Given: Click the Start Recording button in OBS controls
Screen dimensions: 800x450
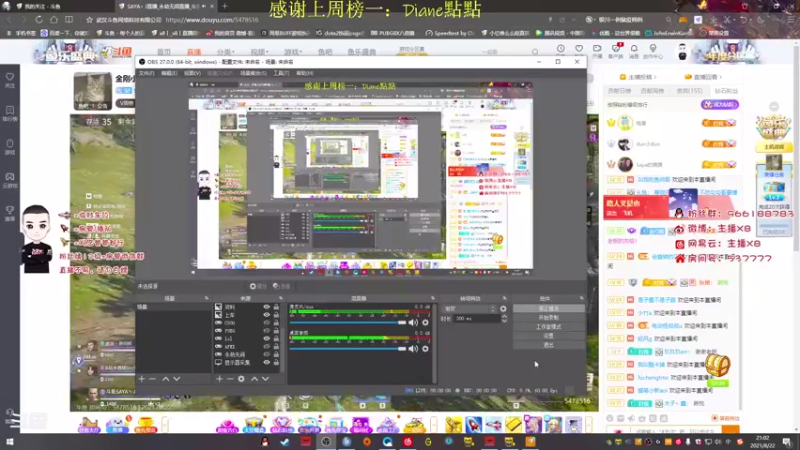Looking at the screenshot, I should coord(548,317).
